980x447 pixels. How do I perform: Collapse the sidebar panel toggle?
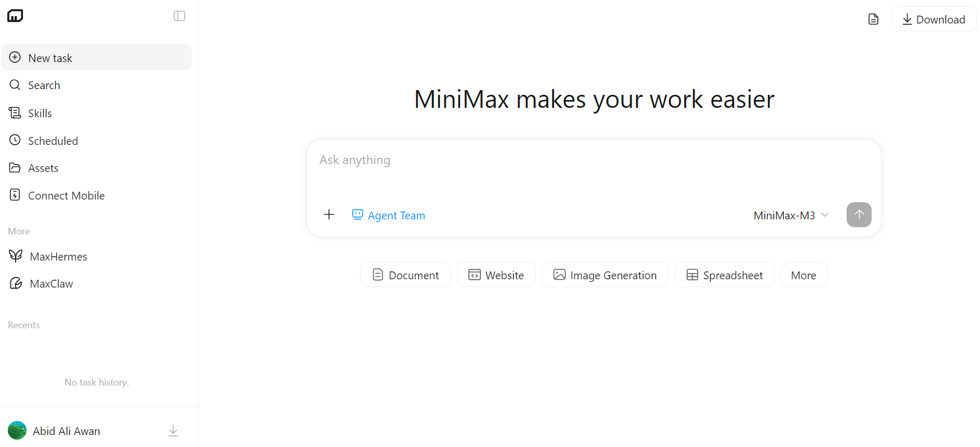point(179,16)
